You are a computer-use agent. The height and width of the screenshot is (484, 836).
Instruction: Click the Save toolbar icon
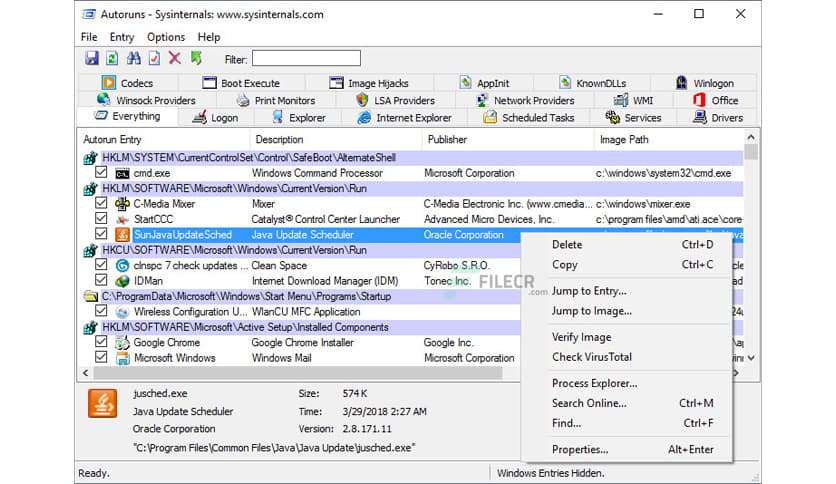tap(92, 59)
